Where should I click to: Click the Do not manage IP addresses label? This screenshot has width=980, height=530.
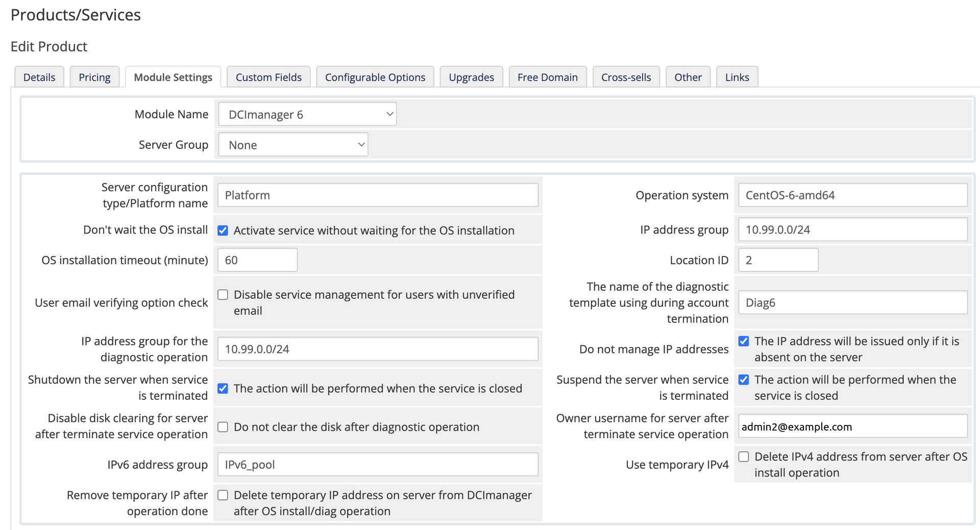coord(654,349)
